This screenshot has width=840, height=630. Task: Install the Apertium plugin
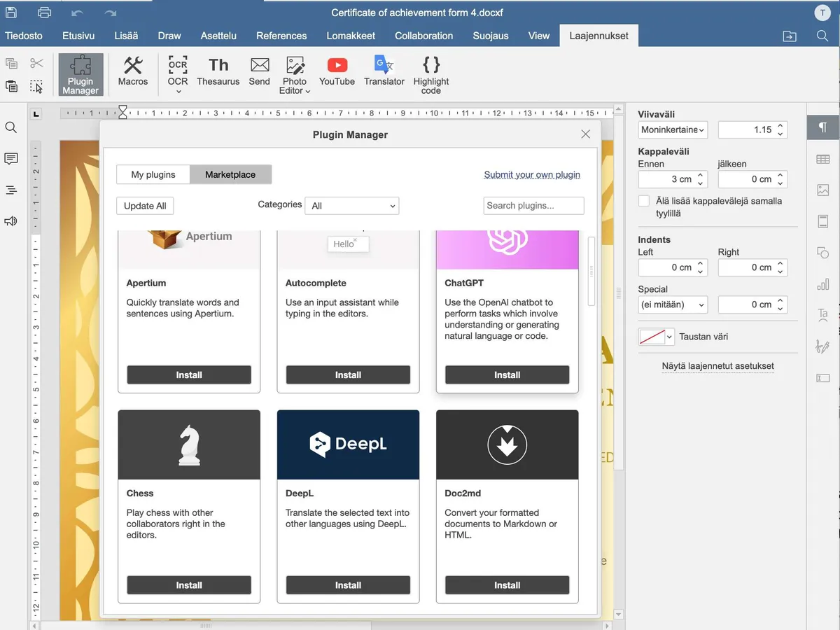pyautogui.click(x=189, y=375)
